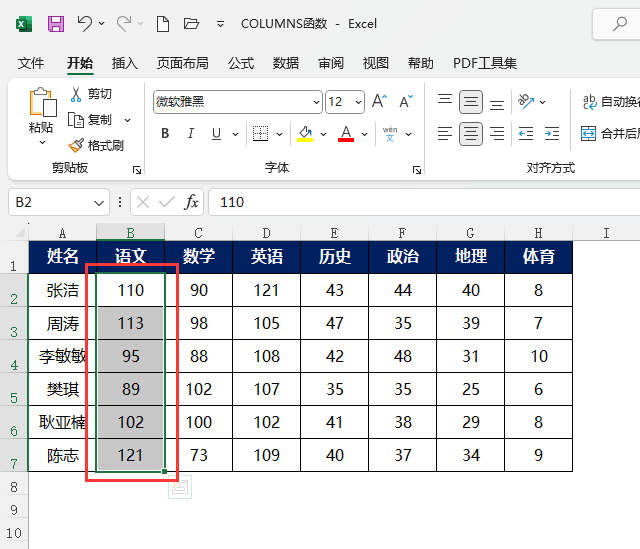
Task: Expand the Name Box B2 dropdown
Action: 98,203
